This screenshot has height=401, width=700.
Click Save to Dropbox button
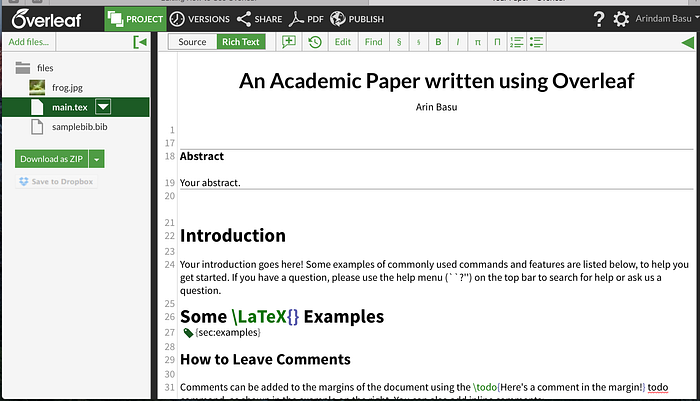(57, 182)
